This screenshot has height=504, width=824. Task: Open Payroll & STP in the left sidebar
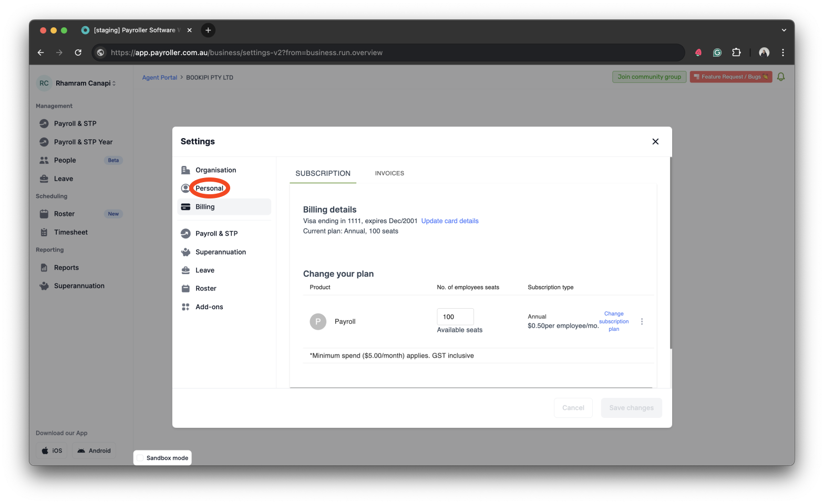coord(75,123)
